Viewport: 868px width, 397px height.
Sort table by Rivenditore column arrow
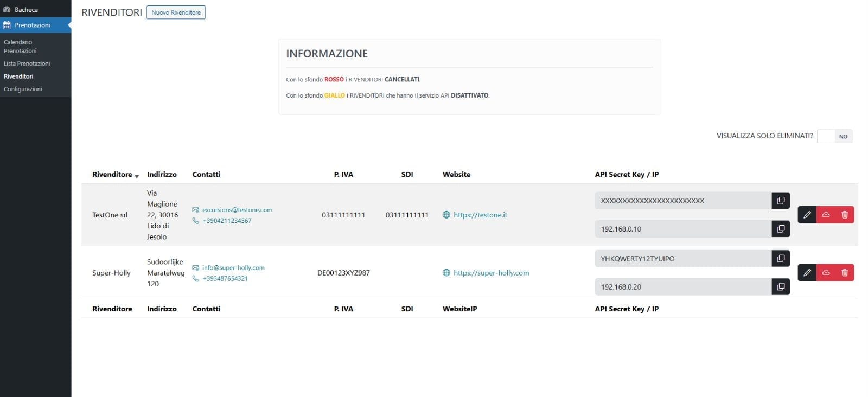pyautogui.click(x=137, y=176)
